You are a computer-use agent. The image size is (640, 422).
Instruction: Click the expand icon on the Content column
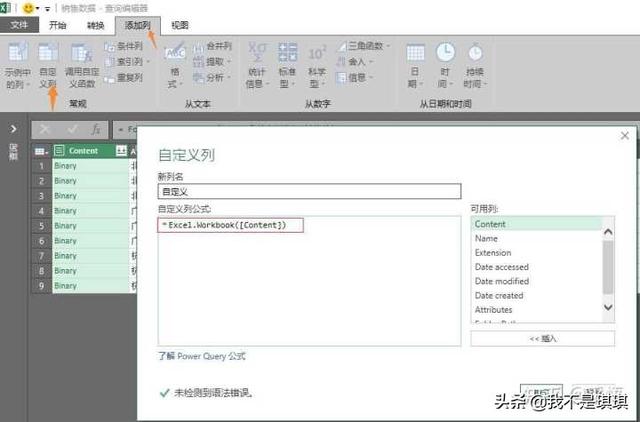121,151
